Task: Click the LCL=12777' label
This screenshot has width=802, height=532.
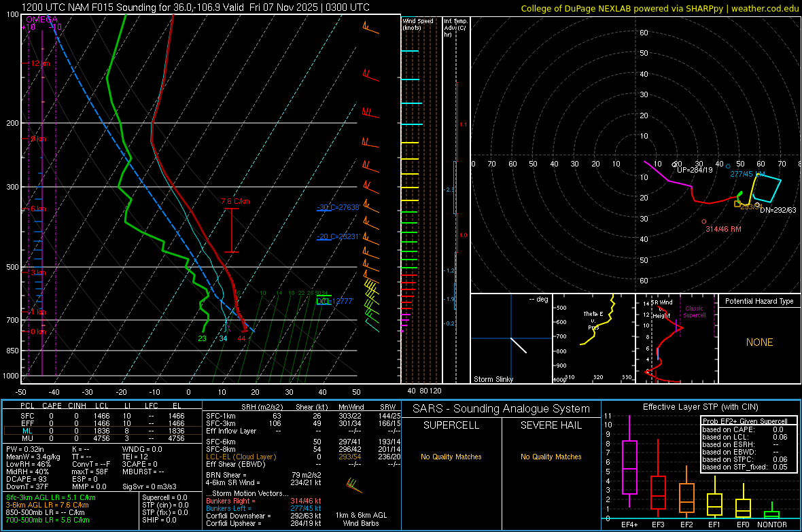Action: click(335, 301)
